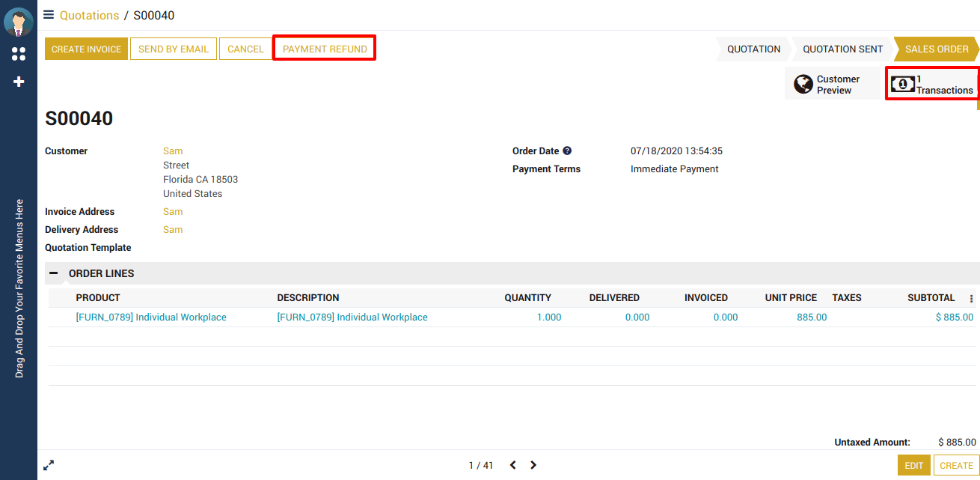Click the plus icon in sidebar
This screenshot has height=480, width=980.
click(19, 82)
